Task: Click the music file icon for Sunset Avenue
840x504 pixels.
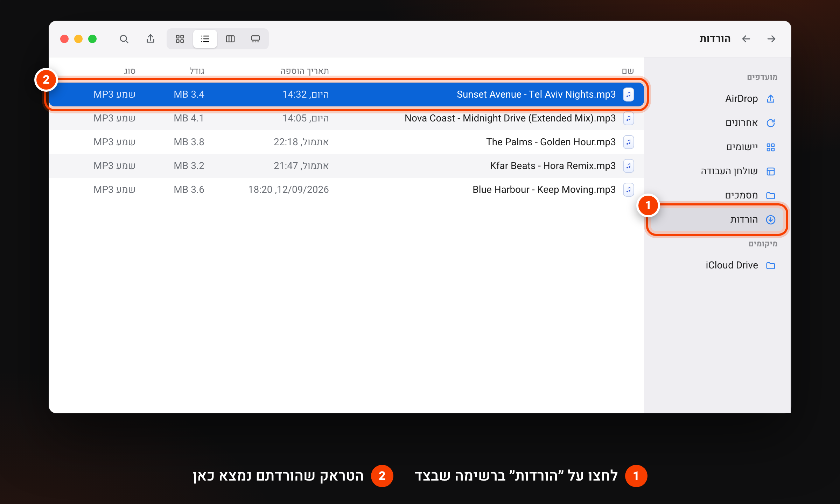Action: [629, 94]
